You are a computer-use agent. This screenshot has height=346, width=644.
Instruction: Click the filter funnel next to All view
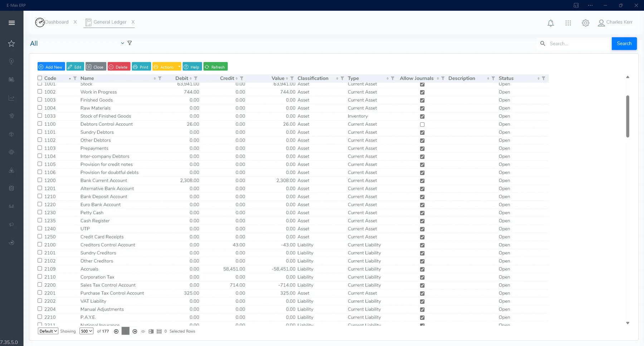tap(130, 43)
